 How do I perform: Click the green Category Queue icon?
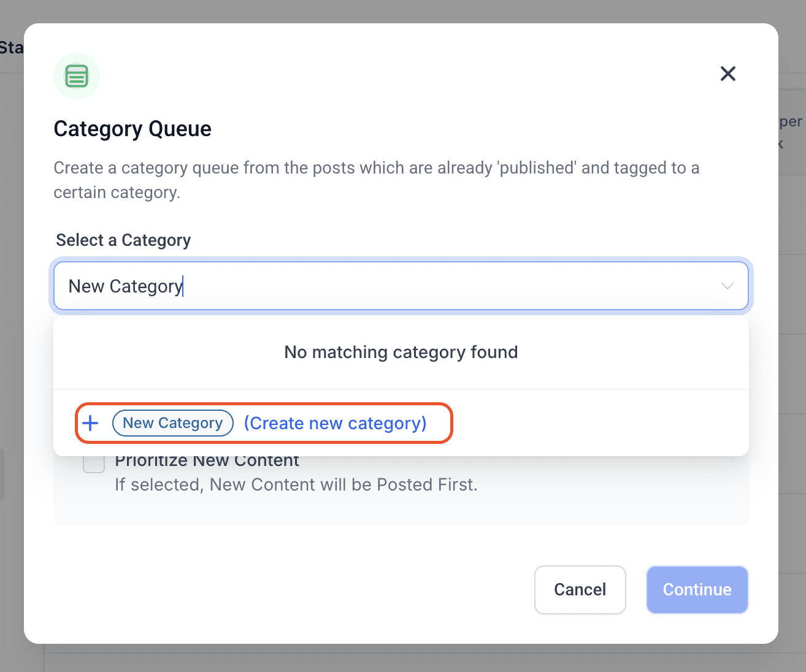77,76
